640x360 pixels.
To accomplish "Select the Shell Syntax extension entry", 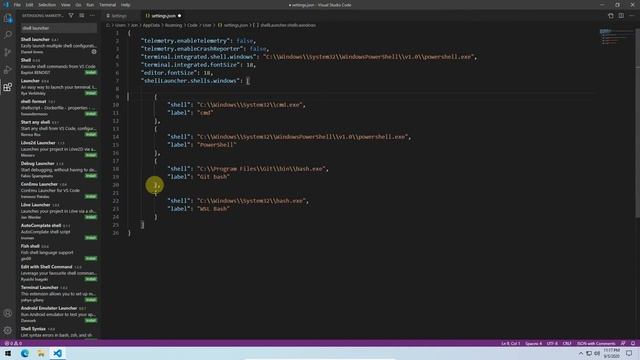I will coord(59,332).
